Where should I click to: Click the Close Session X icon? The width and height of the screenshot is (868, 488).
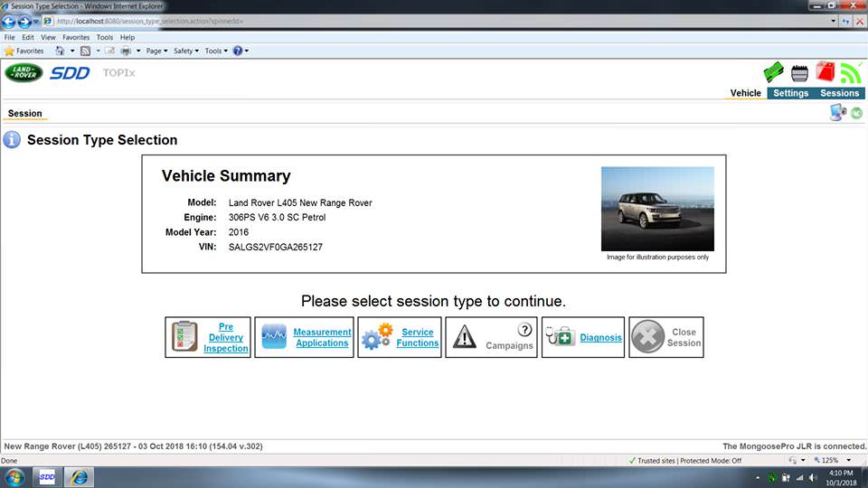click(647, 336)
